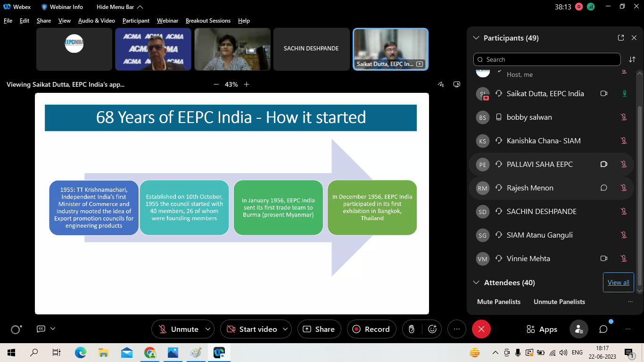Open Windows Start menu
Screen dimensions: 644x362
point(11,353)
